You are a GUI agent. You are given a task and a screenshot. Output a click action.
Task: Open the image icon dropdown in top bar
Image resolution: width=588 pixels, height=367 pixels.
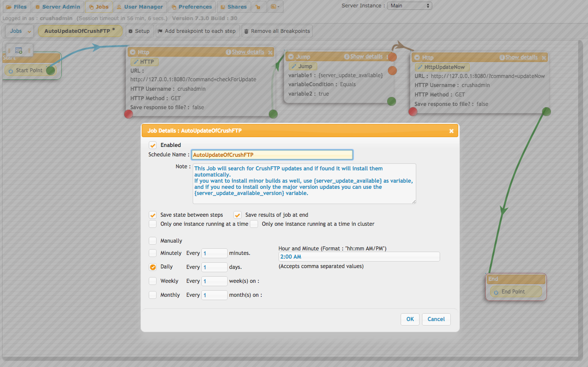(275, 7)
